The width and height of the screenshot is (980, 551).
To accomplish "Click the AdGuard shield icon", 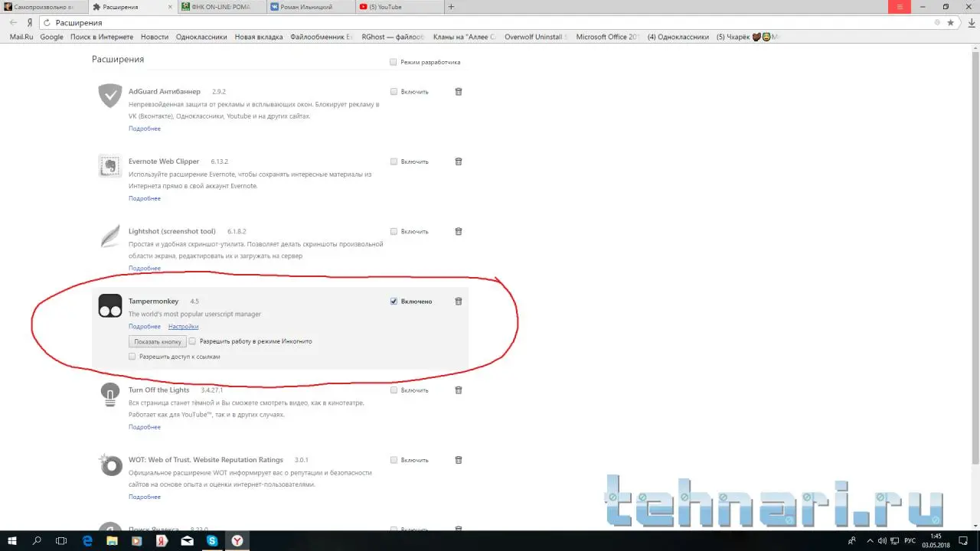I will click(x=110, y=96).
